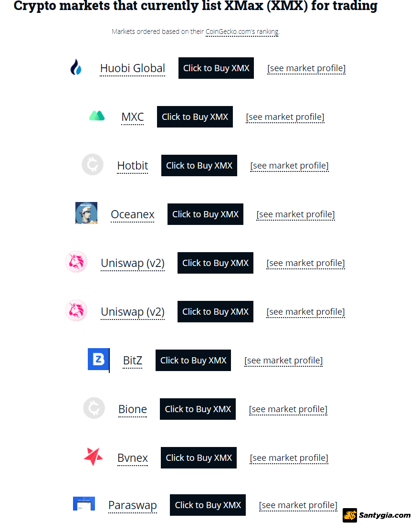
Task: Buy XMX on Hotbit
Action: 199,166
